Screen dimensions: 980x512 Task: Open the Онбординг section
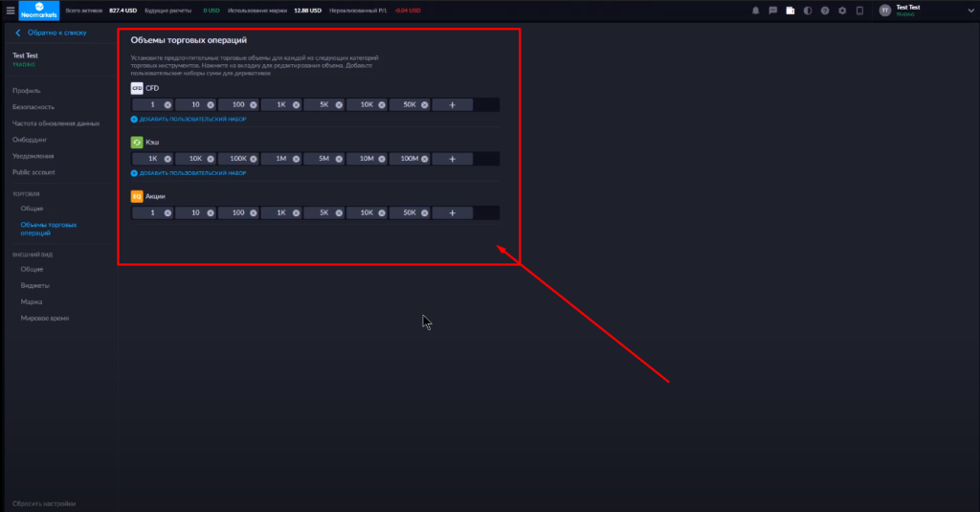30,140
